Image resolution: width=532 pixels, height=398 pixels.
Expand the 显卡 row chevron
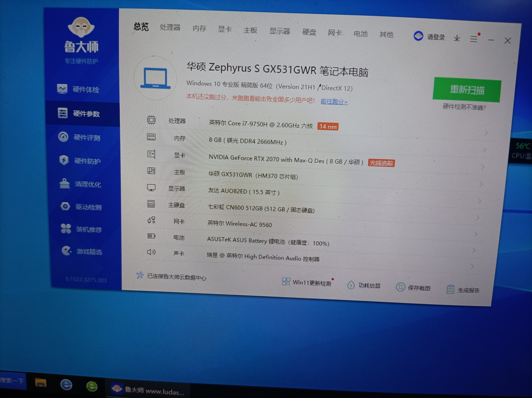point(483,167)
